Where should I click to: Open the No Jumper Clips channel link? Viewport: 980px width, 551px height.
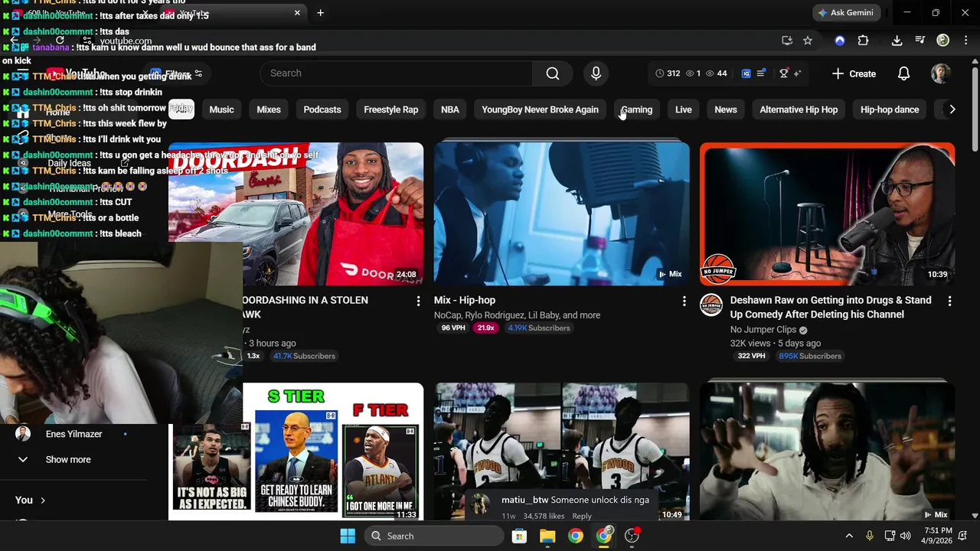(x=763, y=330)
